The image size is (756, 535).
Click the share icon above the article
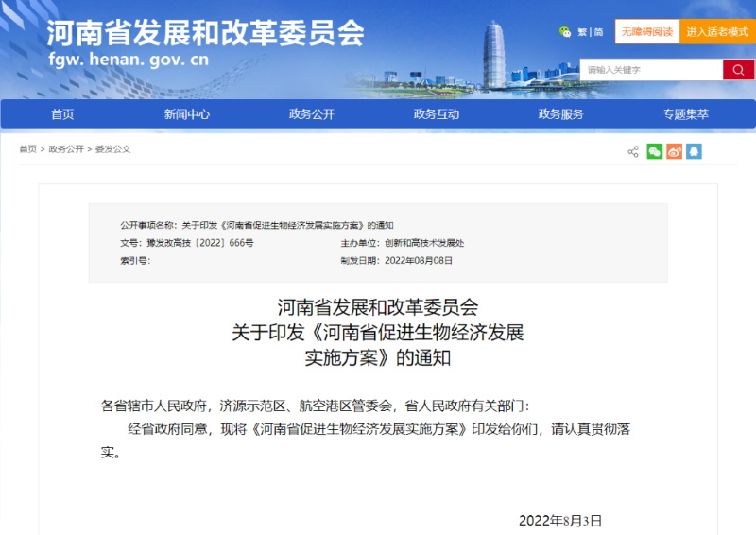pyautogui.click(x=633, y=151)
